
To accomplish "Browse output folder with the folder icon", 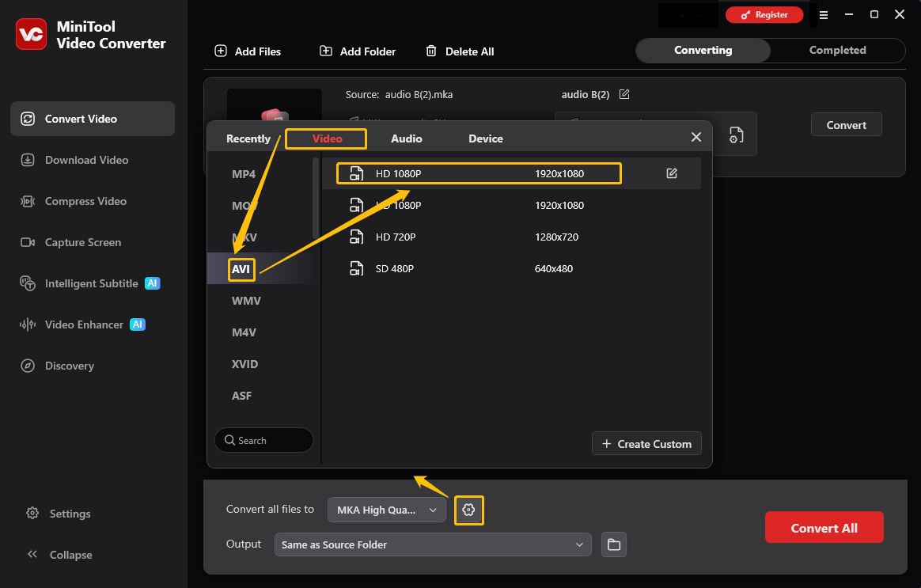I will click(x=614, y=544).
